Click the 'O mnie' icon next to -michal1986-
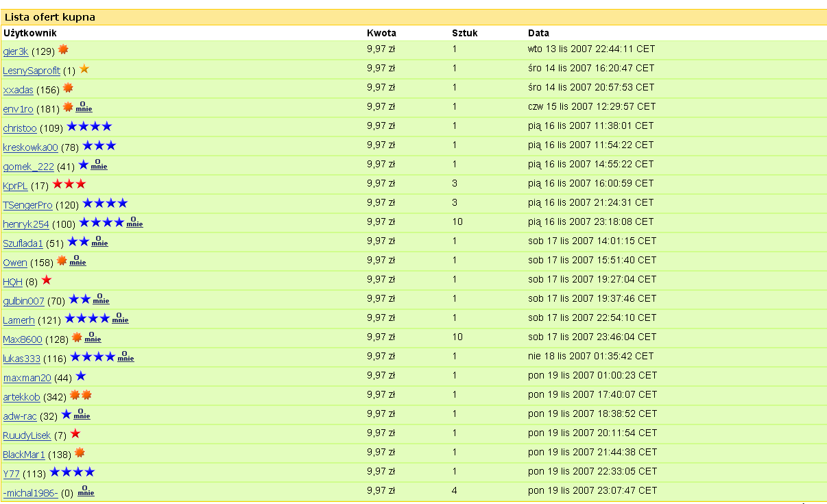This screenshot has width=827, height=504. (x=86, y=492)
